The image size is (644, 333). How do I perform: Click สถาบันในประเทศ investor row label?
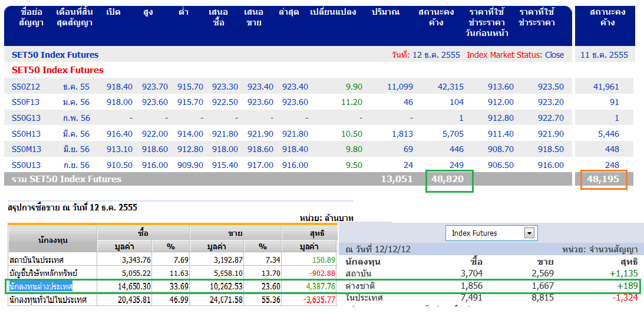(37, 260)
